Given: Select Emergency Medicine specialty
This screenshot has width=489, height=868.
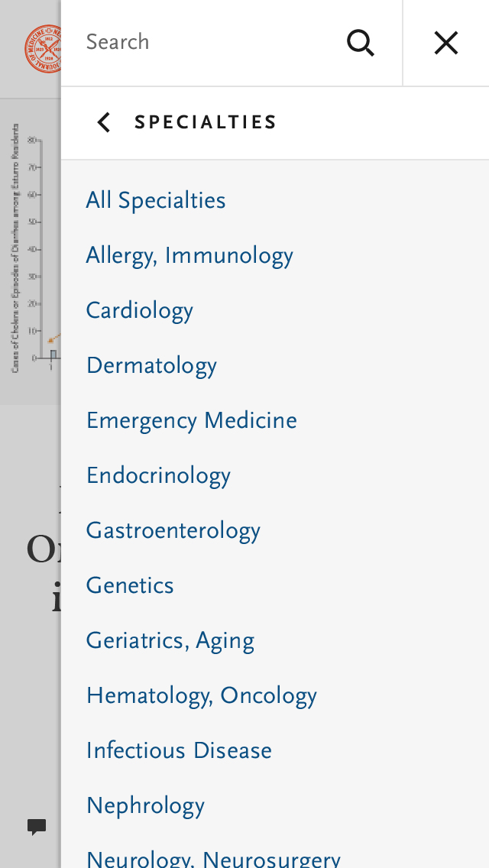Looking at the screenshot, I should click(192, 420).
